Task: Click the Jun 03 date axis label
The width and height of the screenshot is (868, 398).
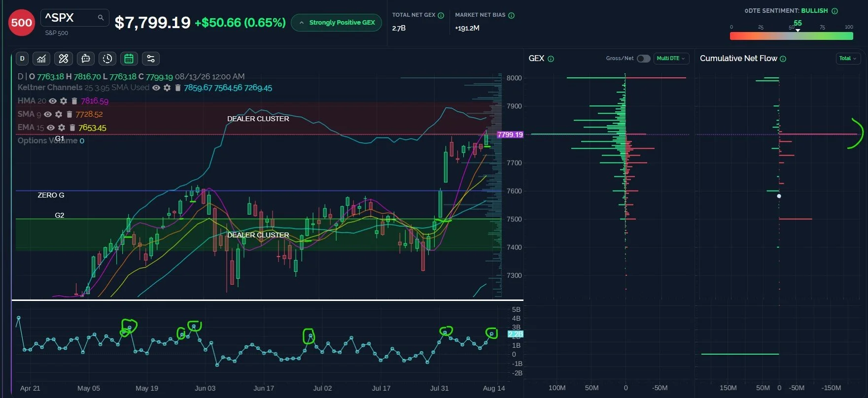Action: pos(205,388)
